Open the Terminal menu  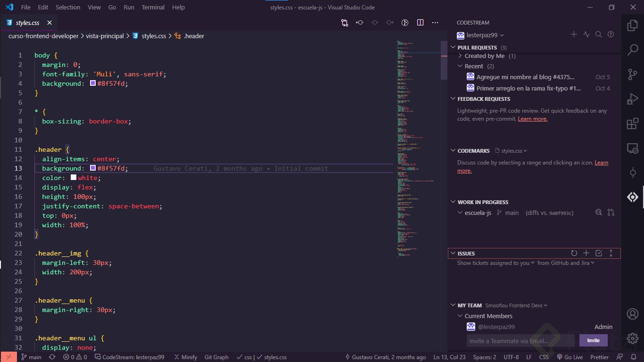153,7
